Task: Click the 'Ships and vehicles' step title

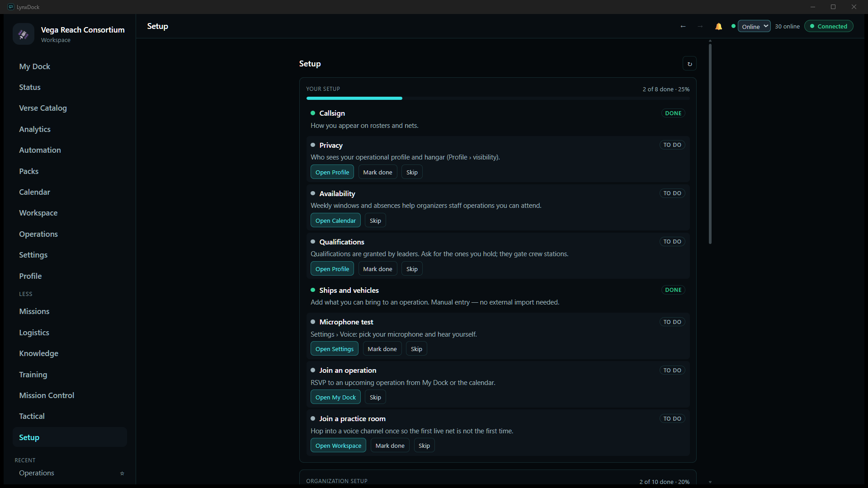Action: [349, 291]
